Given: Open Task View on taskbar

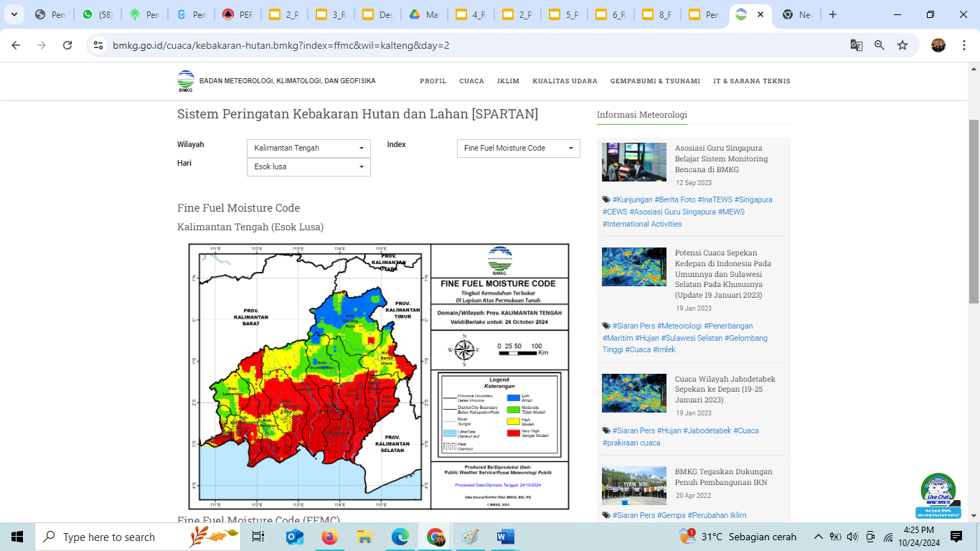Looking at the screenshot, I should click(x=258, y=537).
